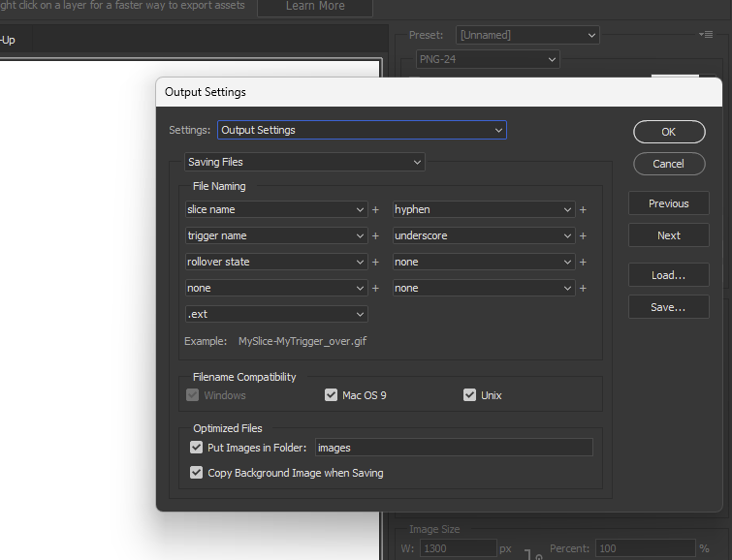Viewport: 732px width, 560px height.
Task: Advance with the Next button
Action: tap(668, 235)
